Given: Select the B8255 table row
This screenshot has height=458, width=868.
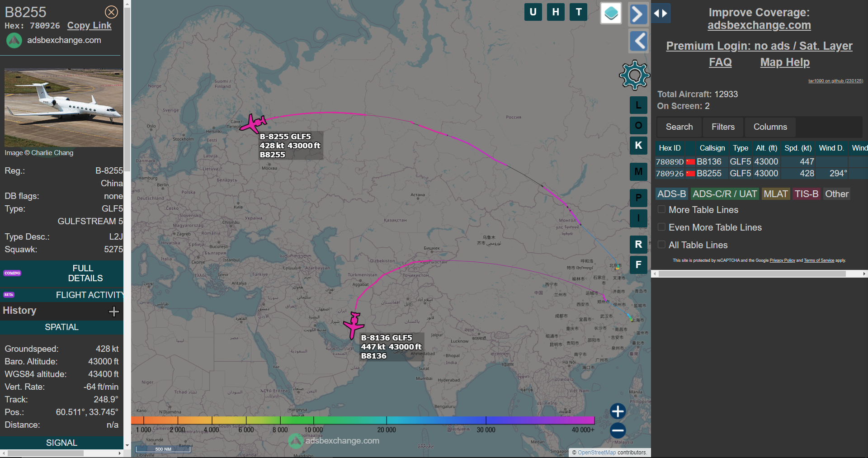Looking at the screenshot, I should 761,173.
